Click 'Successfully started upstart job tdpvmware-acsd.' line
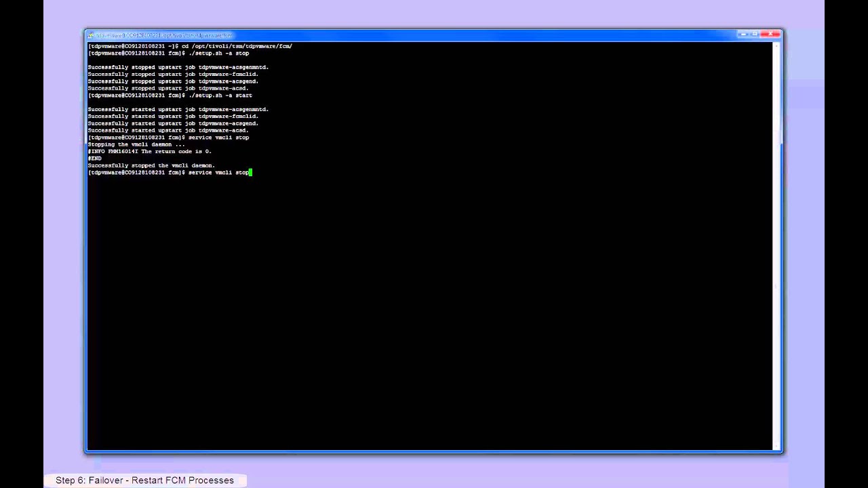 168,130
